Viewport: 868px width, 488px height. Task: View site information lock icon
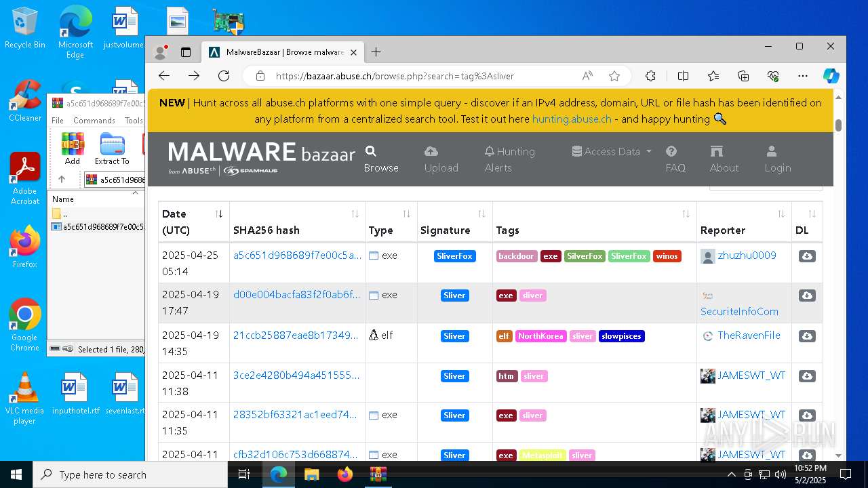tap(260, 76)
